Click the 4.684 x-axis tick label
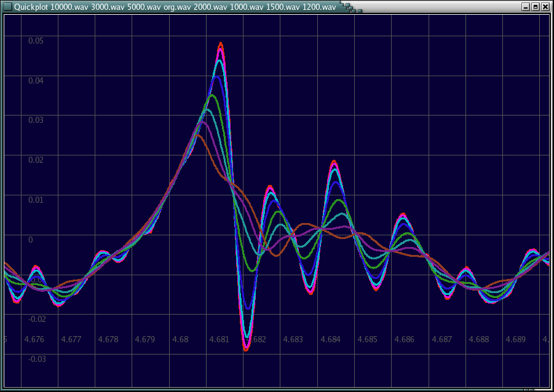Screen dimensions: 554x392 tap(330, 339)
